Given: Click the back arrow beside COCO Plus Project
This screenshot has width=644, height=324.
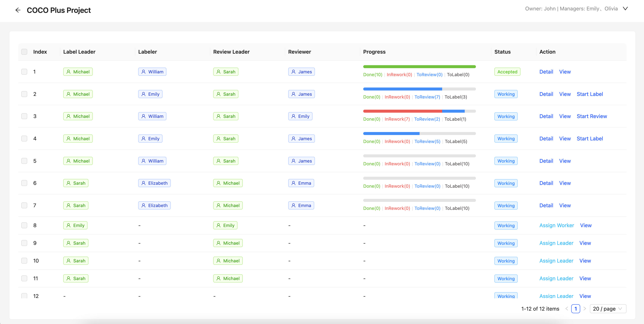Looking at the screenshot, I should 18,10.
